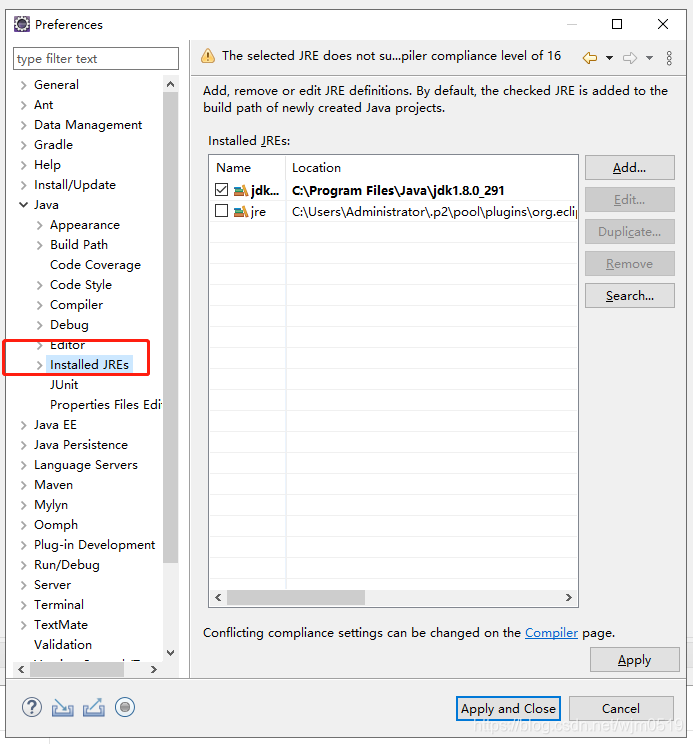Screen dimensions: 693x744
Task: Select Language Servers in the tree
Action: [86, 465]
